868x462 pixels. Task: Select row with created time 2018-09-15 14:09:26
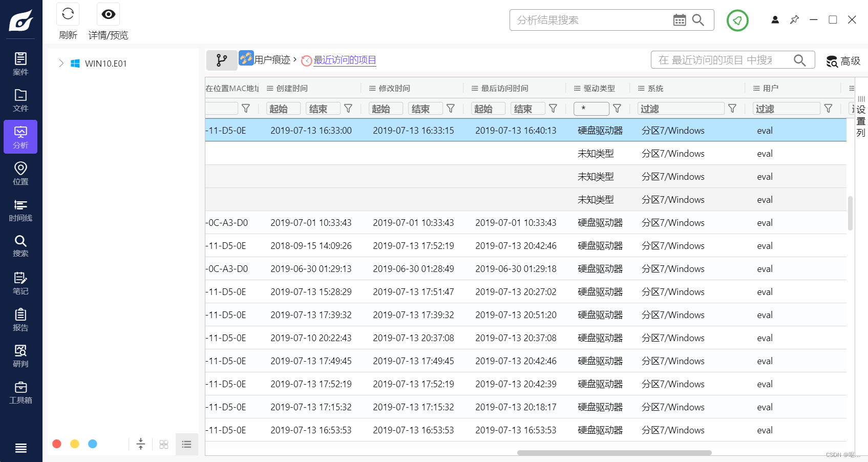[x=526, y=245]
